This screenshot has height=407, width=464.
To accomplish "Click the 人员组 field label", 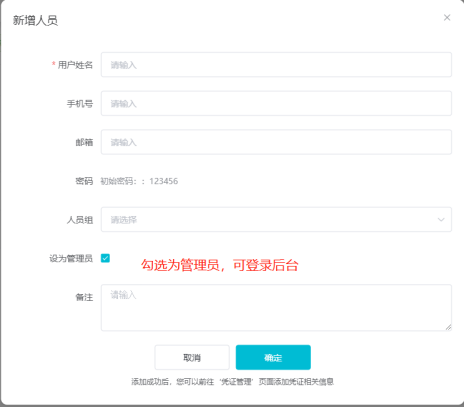I will (x=80, y=220).
